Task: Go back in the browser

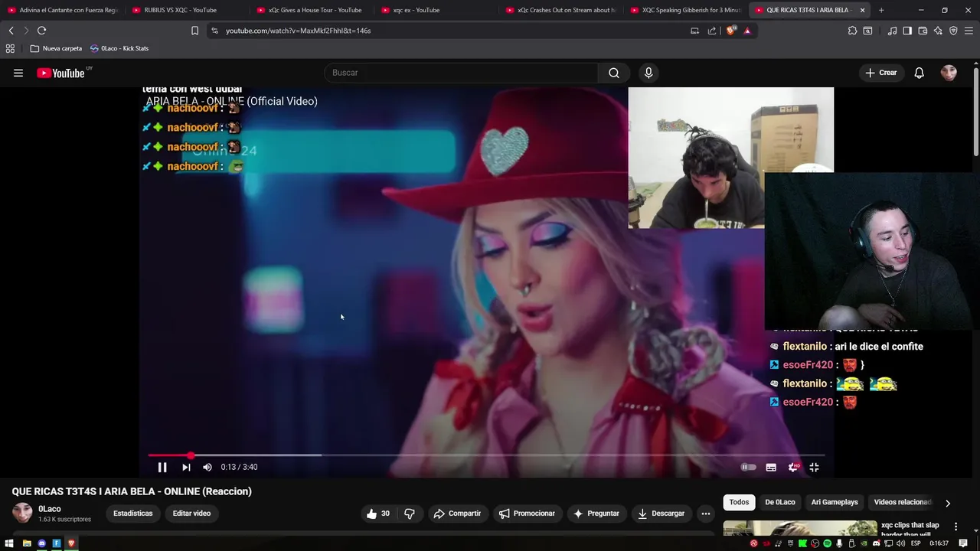Action: click(x=11, y=31)
